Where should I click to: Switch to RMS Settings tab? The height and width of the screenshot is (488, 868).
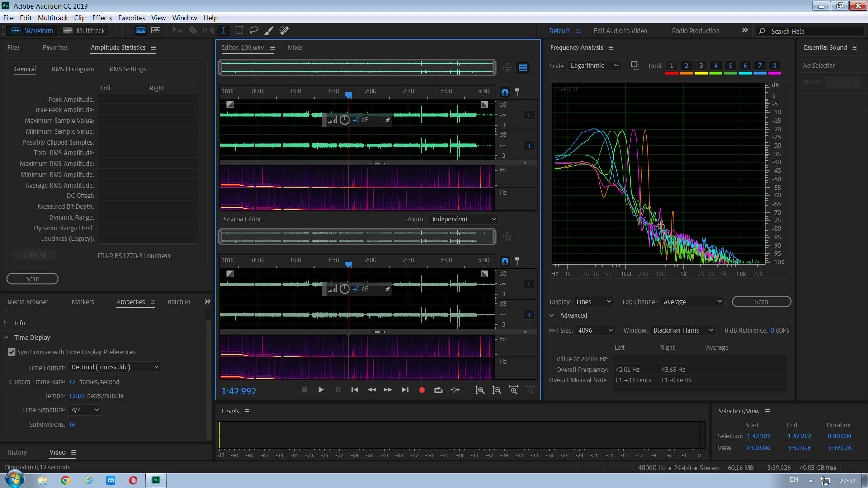point(127,69)
